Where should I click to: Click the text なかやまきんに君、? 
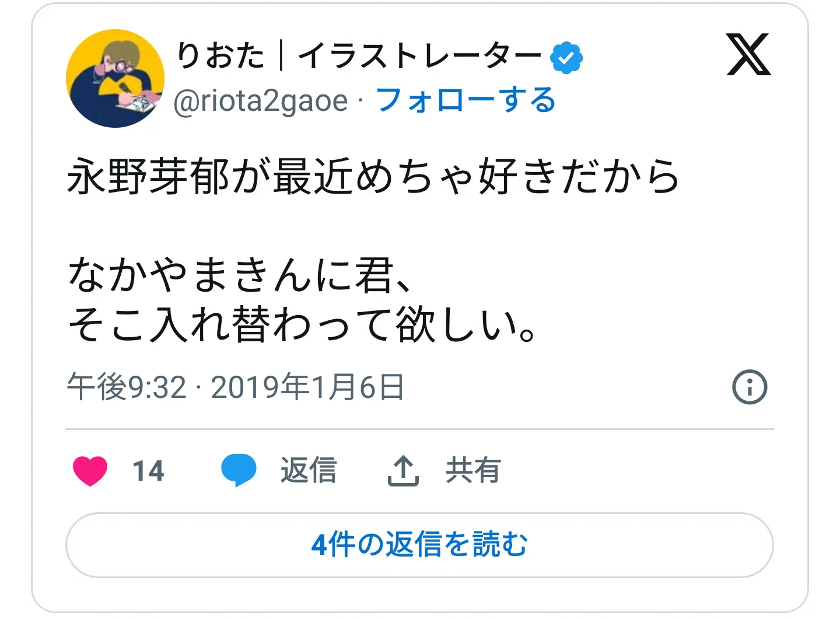tap(240, 275)
